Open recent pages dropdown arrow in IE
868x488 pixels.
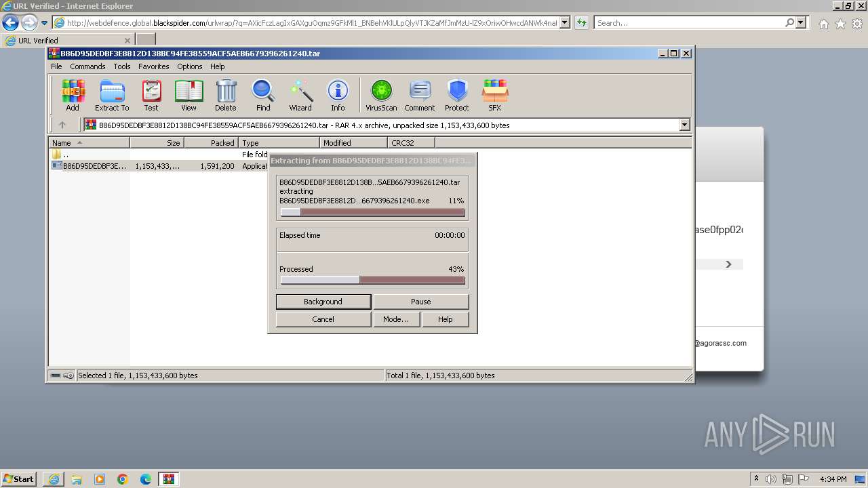(x=44, y=23)
